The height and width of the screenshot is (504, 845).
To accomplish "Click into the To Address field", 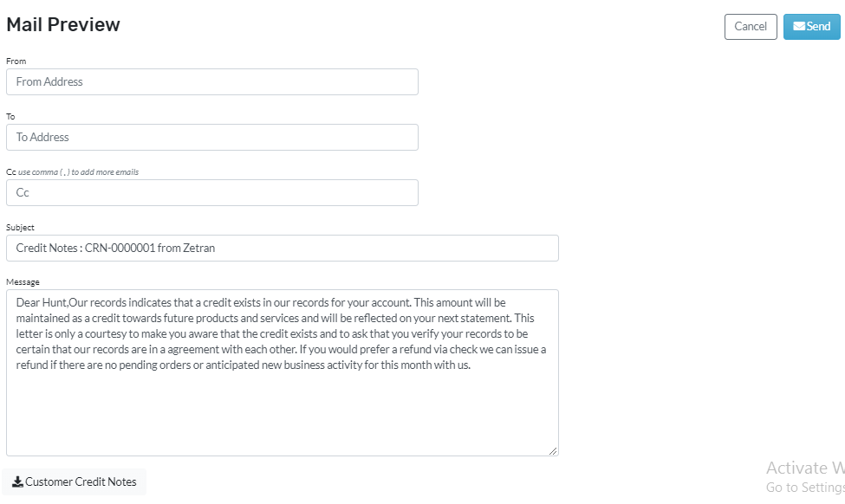I will pyautogui.click(x=212, y=138).
